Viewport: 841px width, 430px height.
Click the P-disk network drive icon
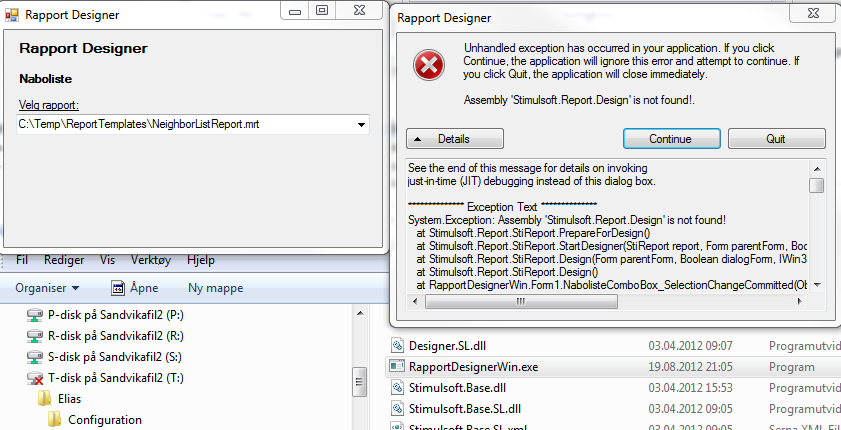click(x=34, y=315)
